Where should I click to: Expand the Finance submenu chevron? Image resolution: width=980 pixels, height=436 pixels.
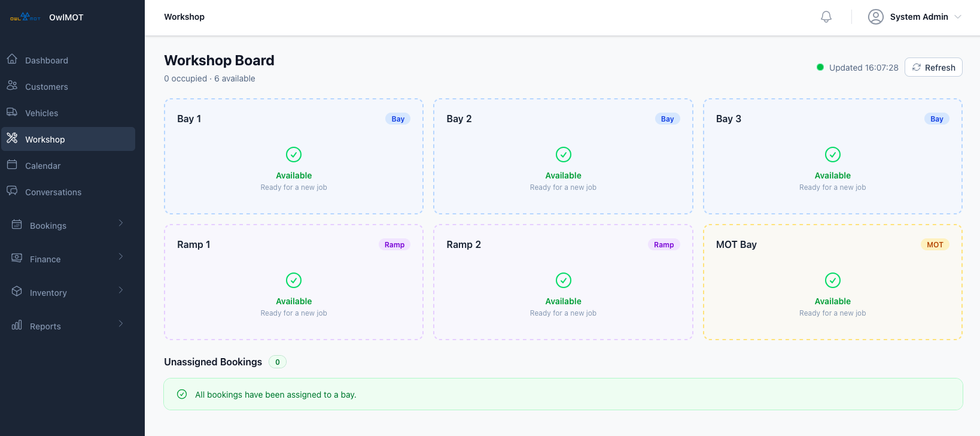click(x=121, y=257)
